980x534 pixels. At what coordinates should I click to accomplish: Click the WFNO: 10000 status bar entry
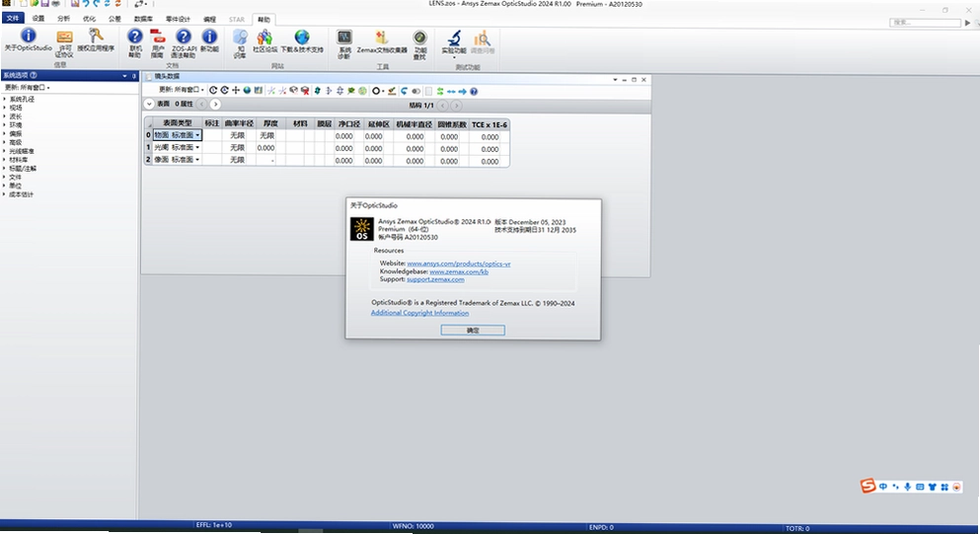[413, 526]
